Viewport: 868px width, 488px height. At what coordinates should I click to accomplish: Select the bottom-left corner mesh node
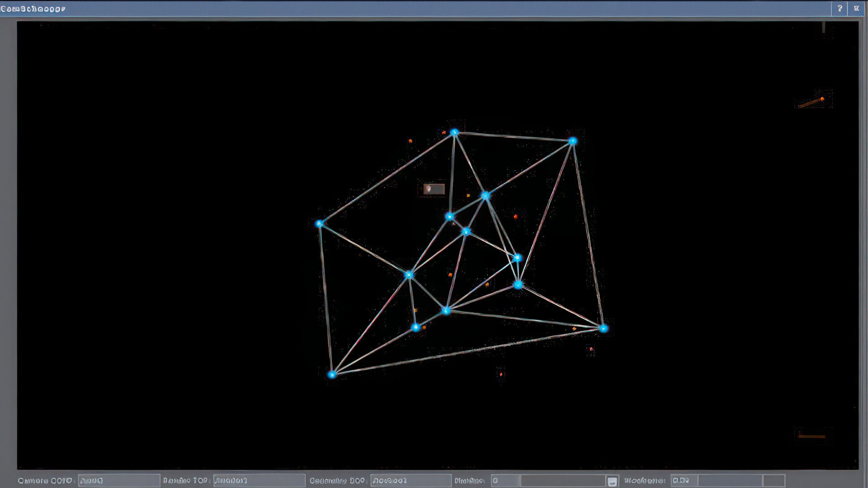point(332,375)
